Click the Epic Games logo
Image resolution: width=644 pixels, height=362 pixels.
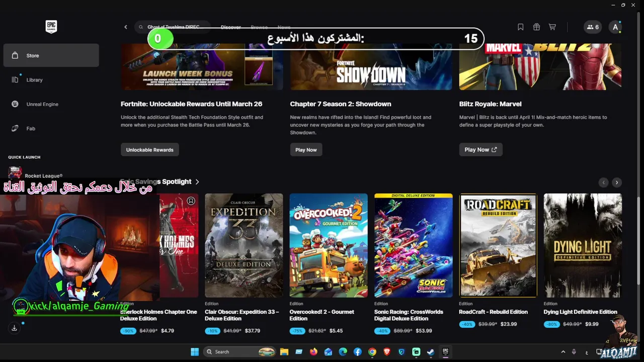(x=51, y=27)
